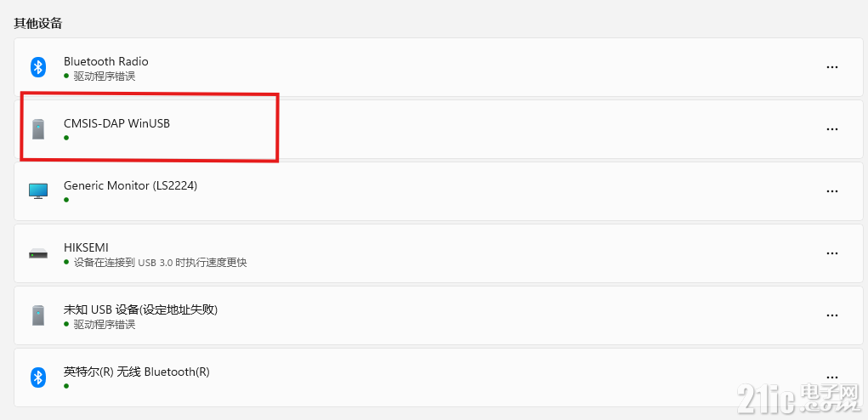The image size is (868, 420).
Task: Select the Bluetooth Radio device label
Action: pos(105,61)
